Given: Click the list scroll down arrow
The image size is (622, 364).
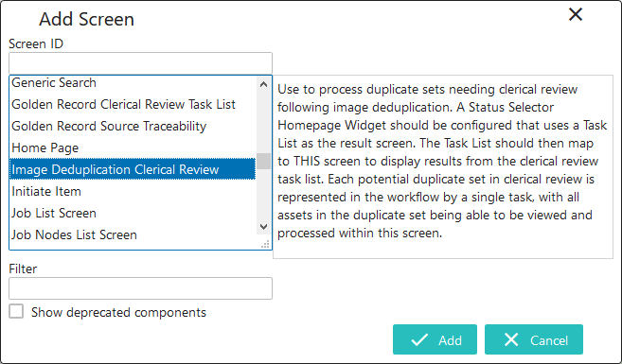Looking at the screenshot, I should pos(263,227).
